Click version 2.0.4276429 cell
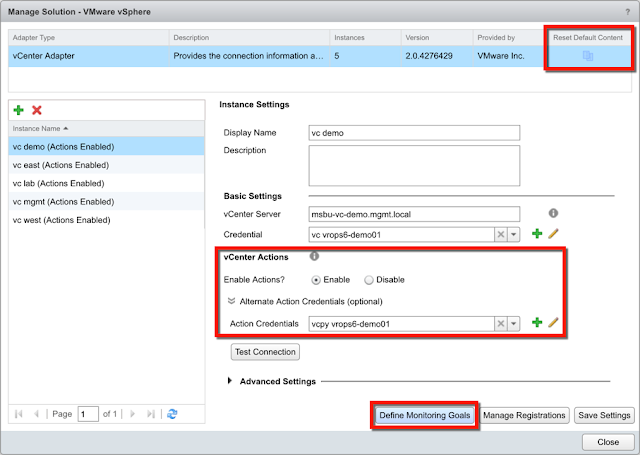640x455 pixels. click(437, 56)
